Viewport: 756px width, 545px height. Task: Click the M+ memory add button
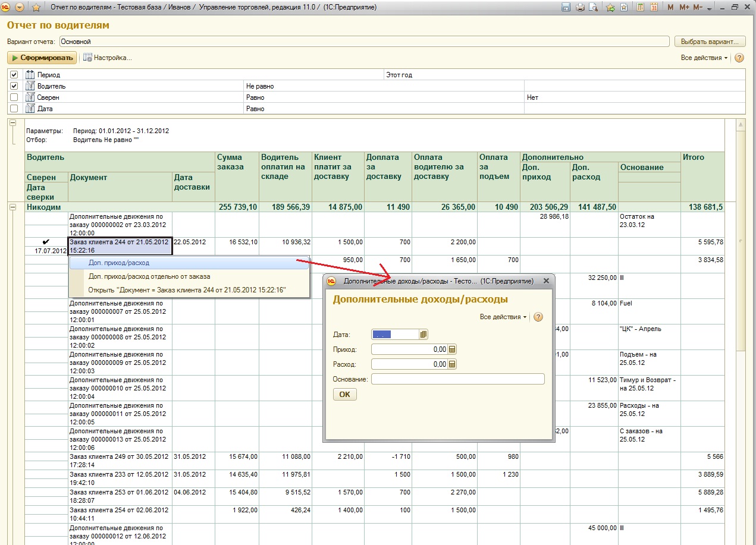[683, 8]
